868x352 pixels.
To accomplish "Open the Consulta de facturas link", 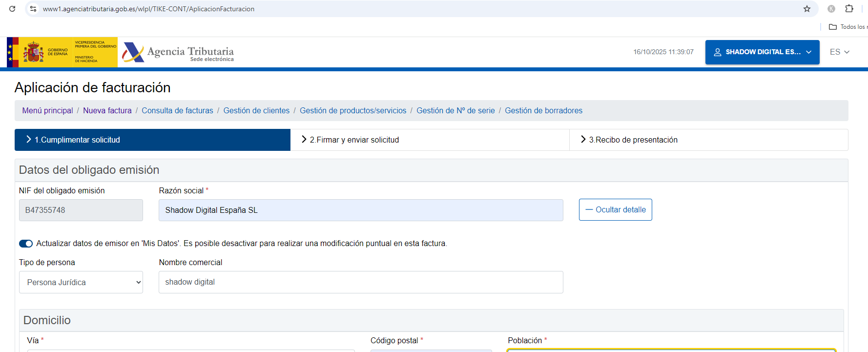I will click(177, 111).
